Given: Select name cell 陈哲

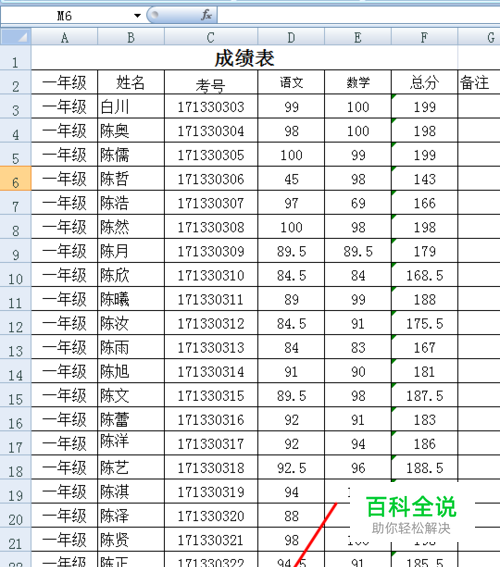Looking at the screenshot, I should [131, 179].
